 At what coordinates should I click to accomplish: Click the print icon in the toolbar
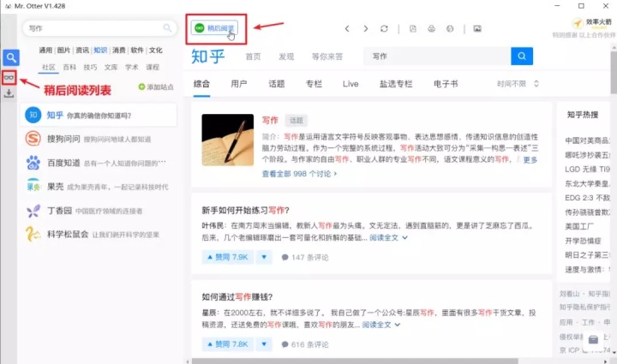pos(431,29)
